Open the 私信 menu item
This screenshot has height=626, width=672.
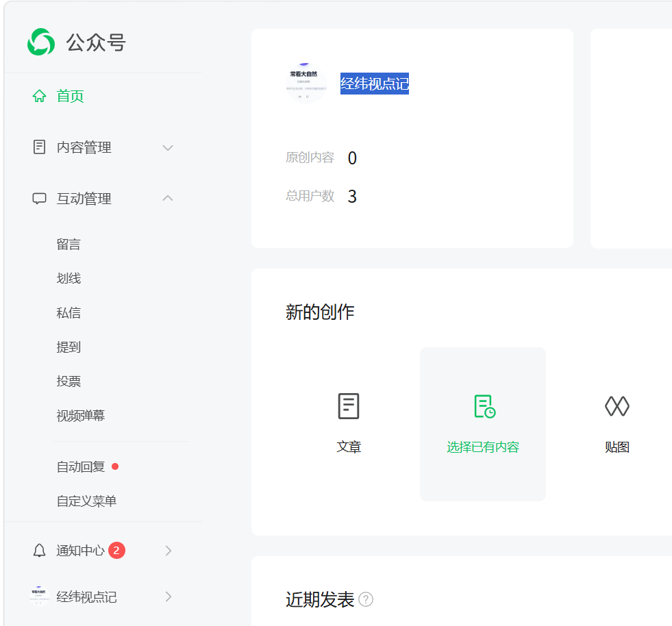click(69, 313)
